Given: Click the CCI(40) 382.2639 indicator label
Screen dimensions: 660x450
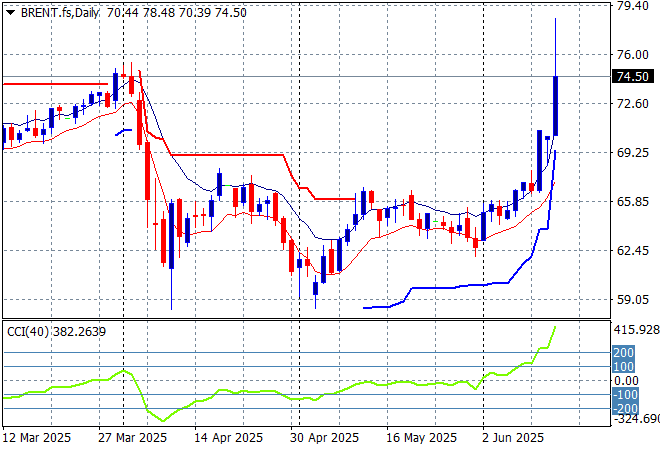Looking at the screenshot, I should click(56, 332).
